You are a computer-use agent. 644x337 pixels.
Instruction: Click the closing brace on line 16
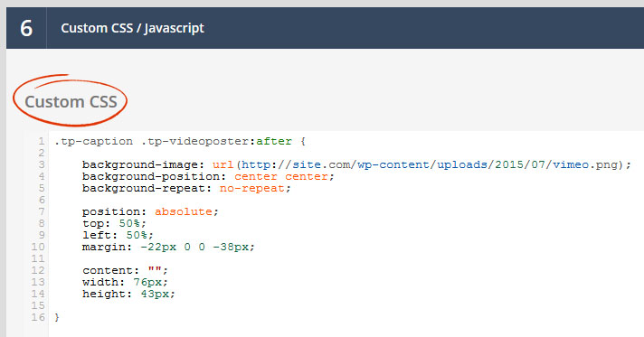(57, 317)
